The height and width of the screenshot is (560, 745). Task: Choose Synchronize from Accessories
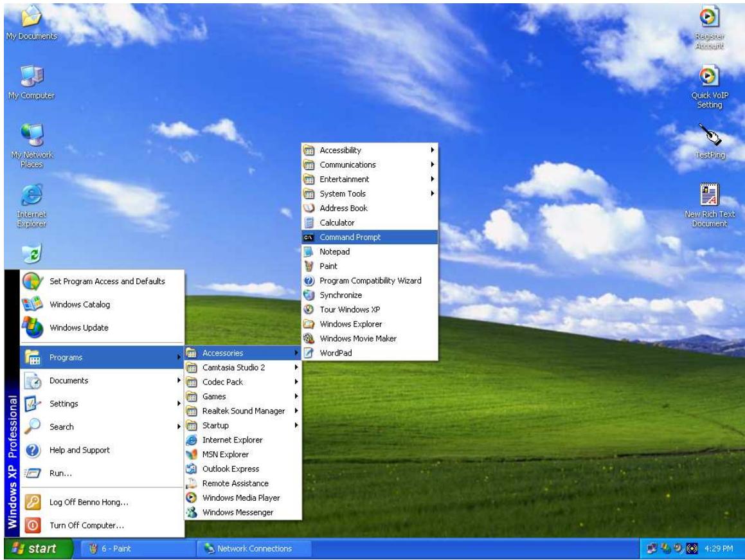click(x=370, y=295)
